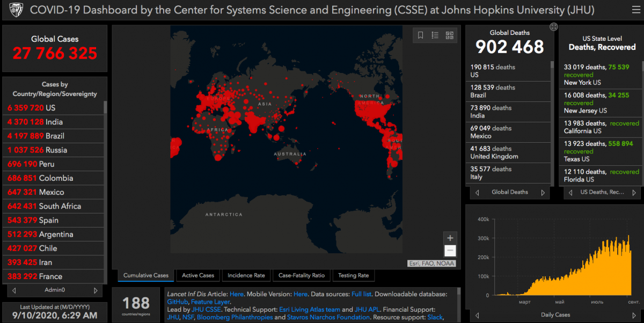Image resolution: width=644 pixels, height=323 pixels.
Task: Click the country list scrollbar
Action: (105, 192)
